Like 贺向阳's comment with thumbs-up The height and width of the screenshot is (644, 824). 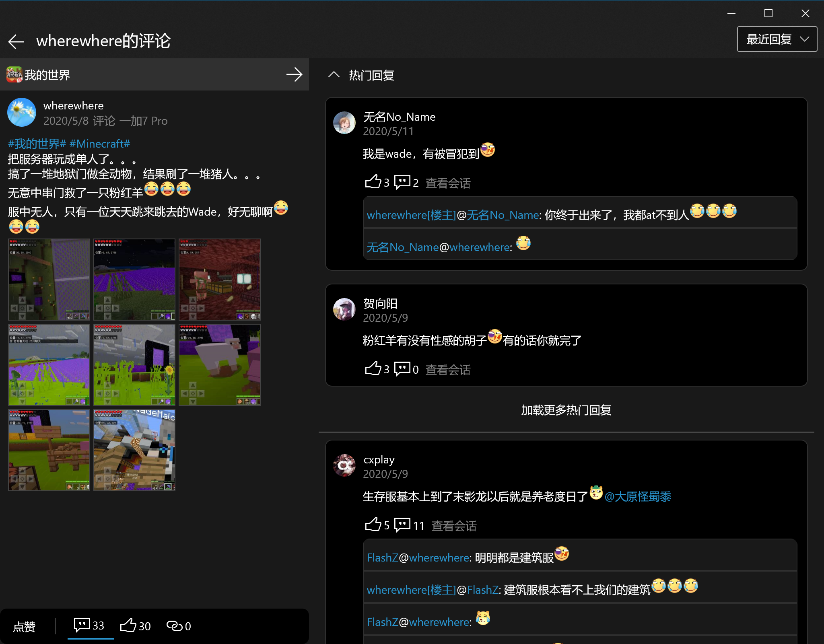pos(373,369)
